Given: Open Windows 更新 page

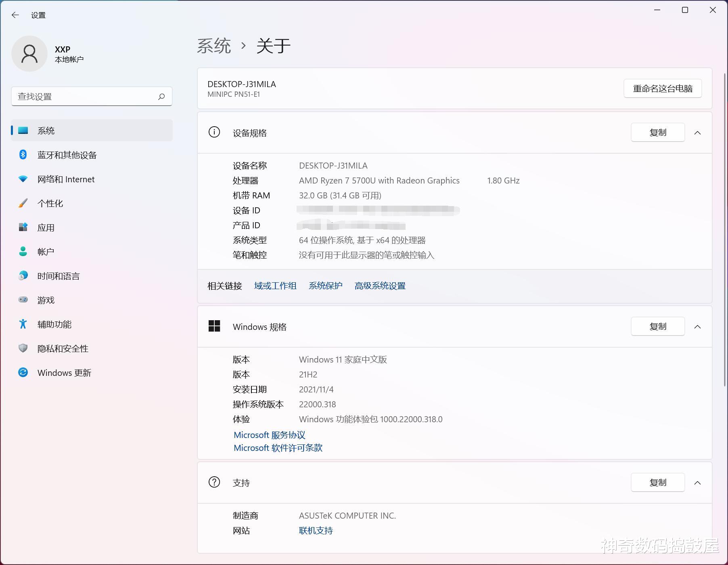Looking at the screenshot, I should pyautogui.click(x=92, y=373).
